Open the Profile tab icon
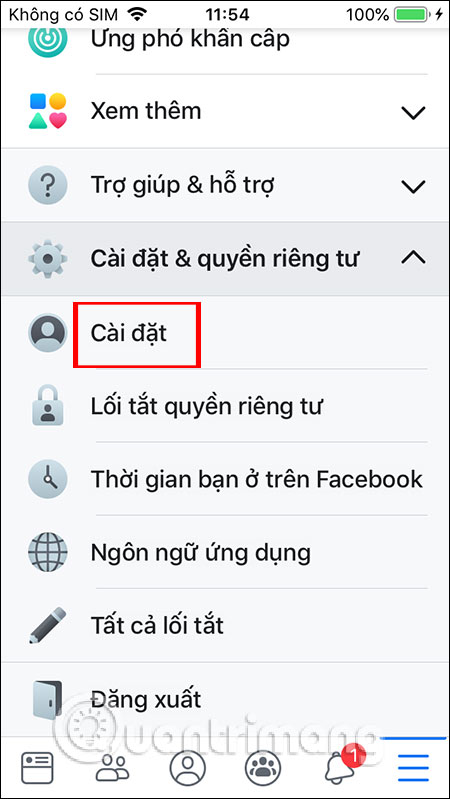Image resolution: width=450 pixels, height=799 pixels. tap(187, 767)
